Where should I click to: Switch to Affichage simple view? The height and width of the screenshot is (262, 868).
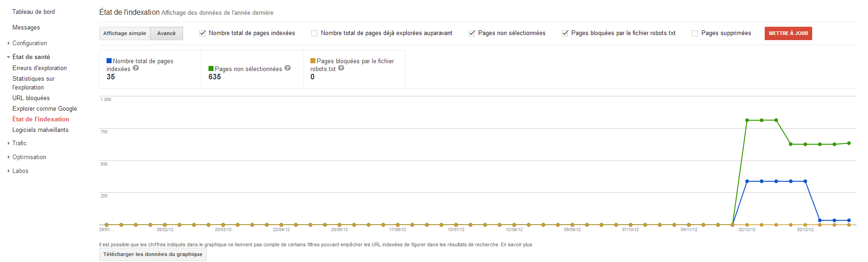[x=125, y=33]
